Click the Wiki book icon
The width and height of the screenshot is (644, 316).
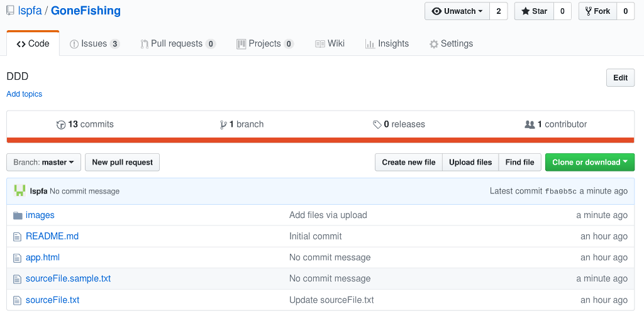pos(320,44)
